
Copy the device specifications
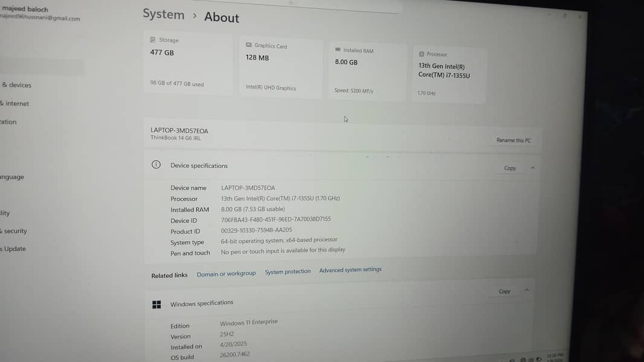pos(510,168)
